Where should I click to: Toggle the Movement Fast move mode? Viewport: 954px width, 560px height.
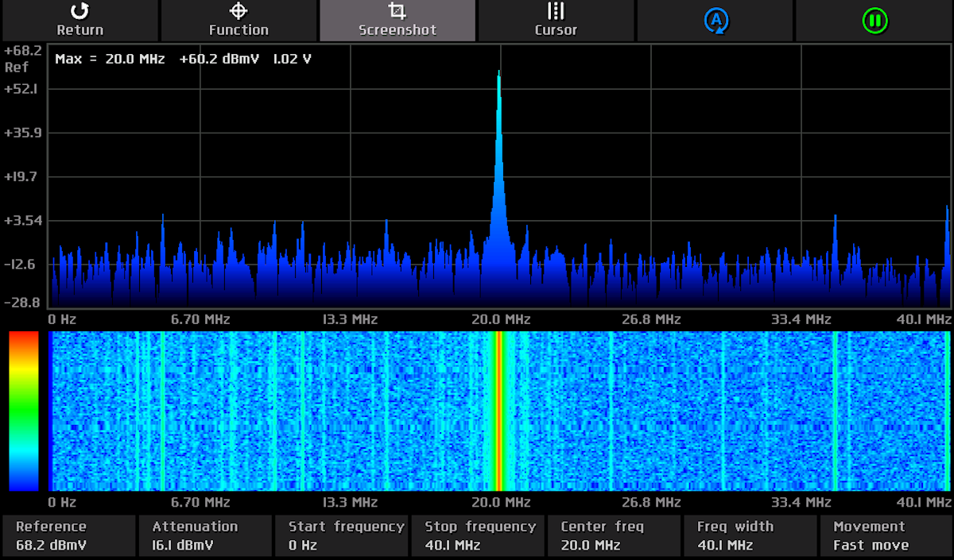coord(886,536)
